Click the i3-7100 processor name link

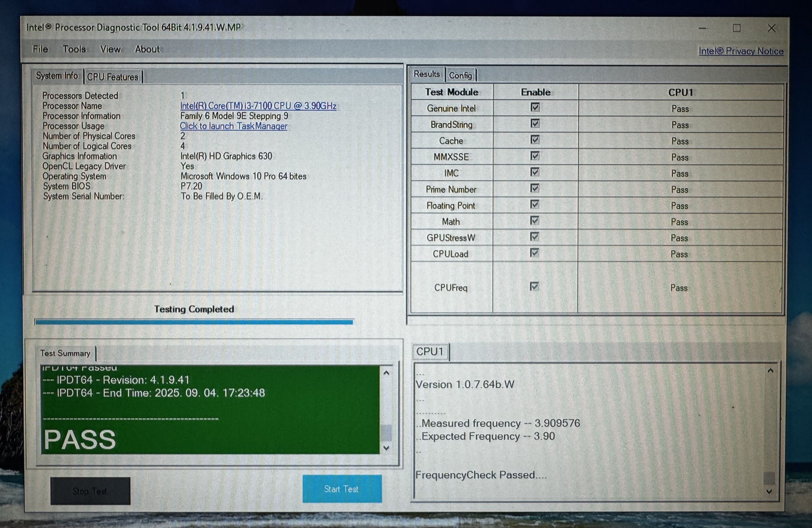[258, 105]
